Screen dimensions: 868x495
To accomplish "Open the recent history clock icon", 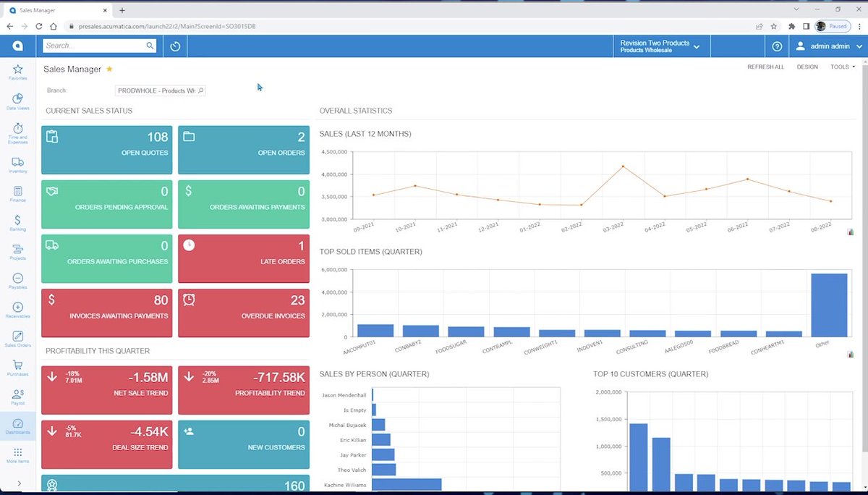I will (x=175, y=46).
